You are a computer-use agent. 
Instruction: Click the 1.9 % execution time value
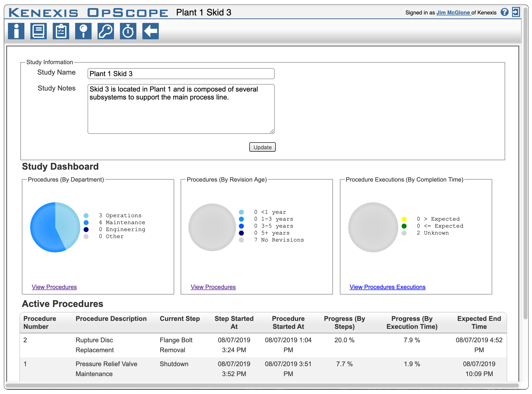[412, 364]
